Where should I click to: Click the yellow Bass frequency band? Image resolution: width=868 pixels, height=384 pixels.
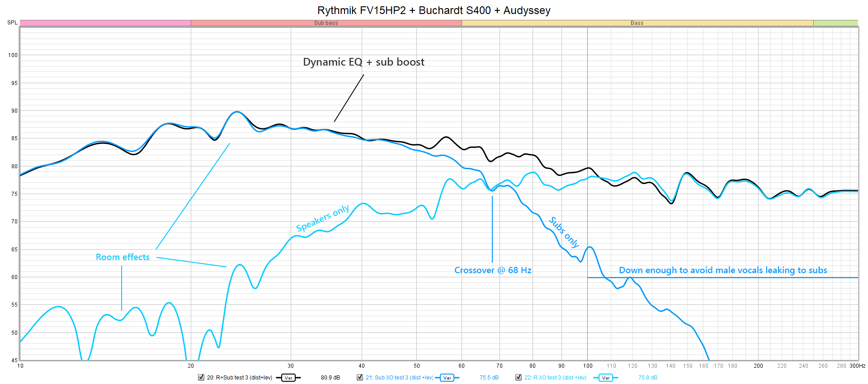pyautogui.click(x=637, y=23)
